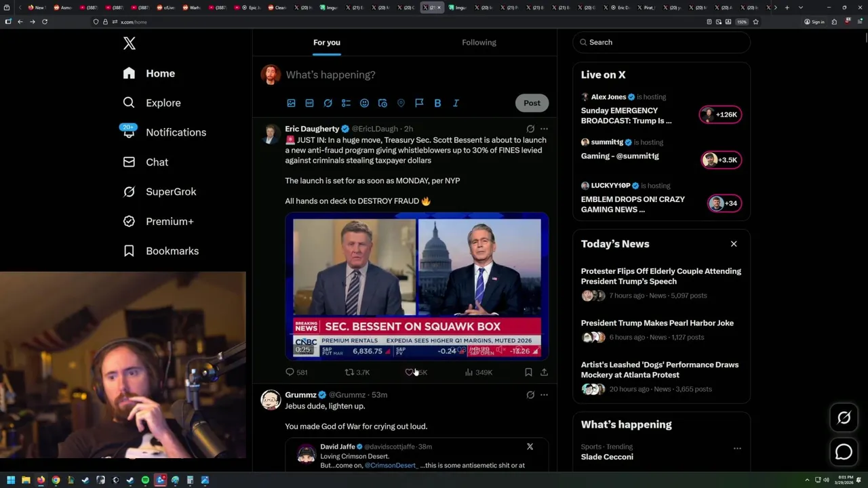The image size is (868, 488).
Task: Open Chat in sidebar
Action: point(146,162)
